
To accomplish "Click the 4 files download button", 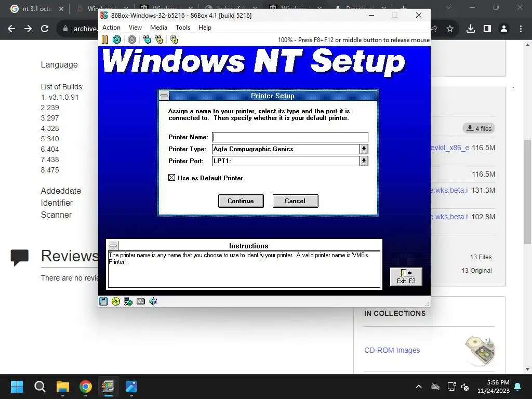I will pyautogui.click(x=478, y=129).
